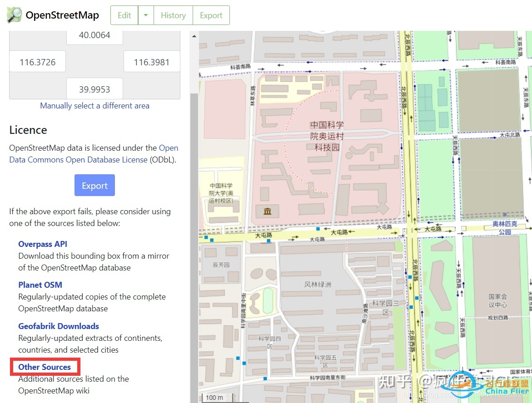
Task: Follow the Overpass API link
Action: 42,244
